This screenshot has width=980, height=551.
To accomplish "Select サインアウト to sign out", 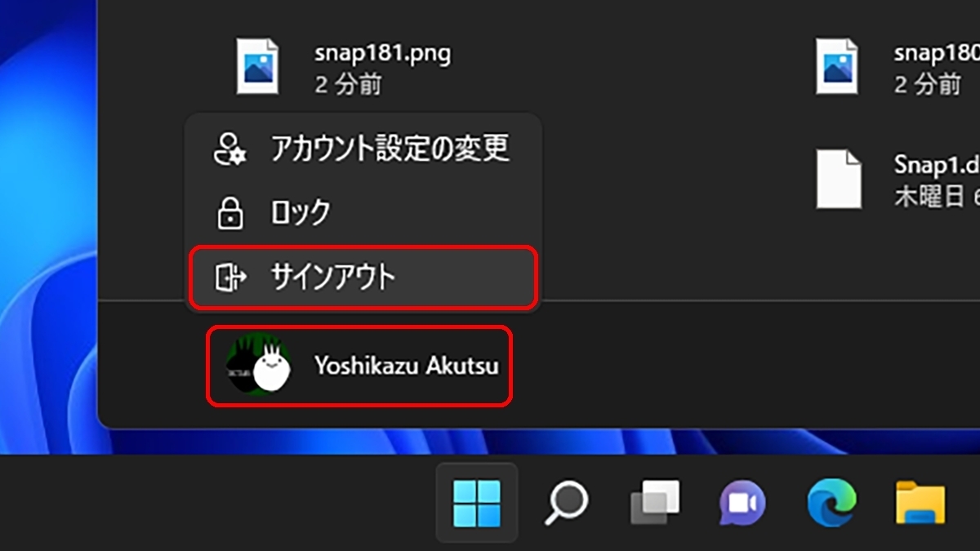I will coord(363,278).
